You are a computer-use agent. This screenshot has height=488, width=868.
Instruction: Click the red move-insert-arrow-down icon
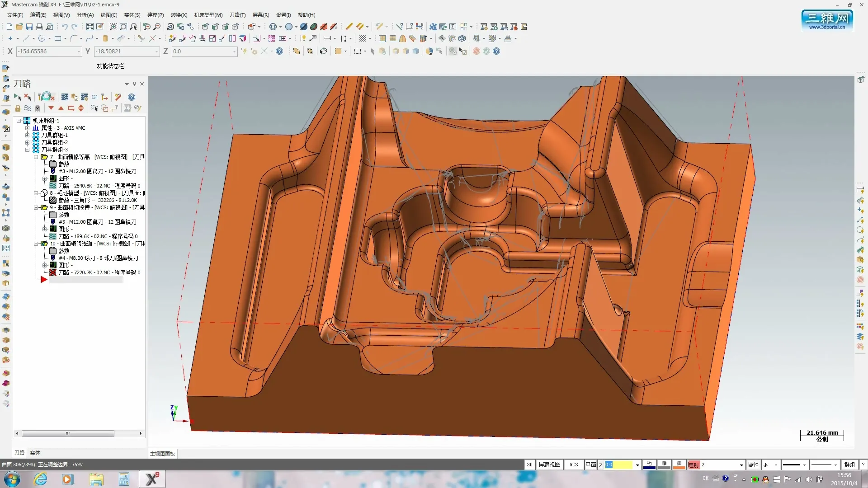[x=51, y=108]
